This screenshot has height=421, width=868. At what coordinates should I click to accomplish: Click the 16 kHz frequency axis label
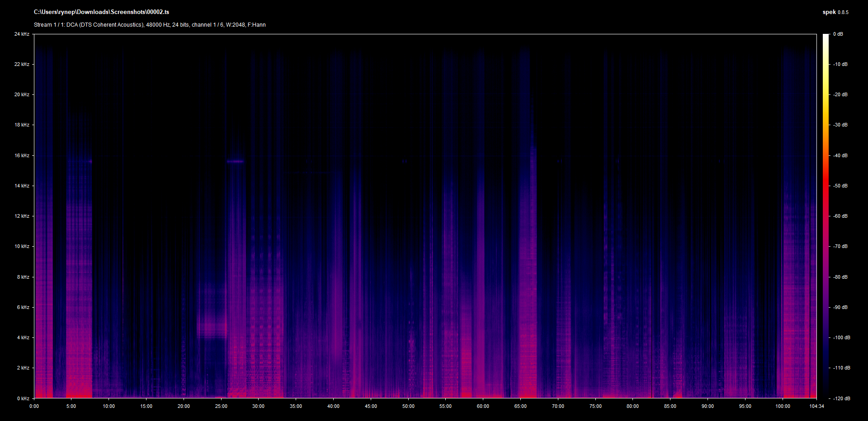[x=22, y=155]
